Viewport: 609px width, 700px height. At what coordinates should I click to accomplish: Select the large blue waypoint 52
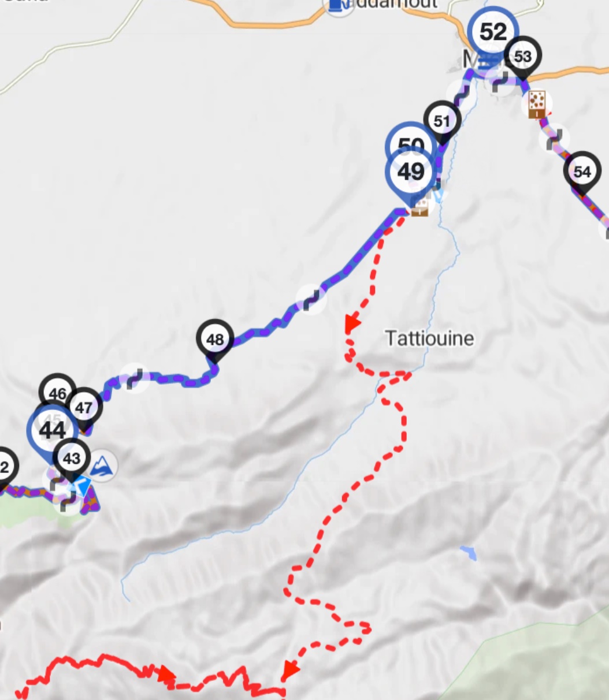493,32
